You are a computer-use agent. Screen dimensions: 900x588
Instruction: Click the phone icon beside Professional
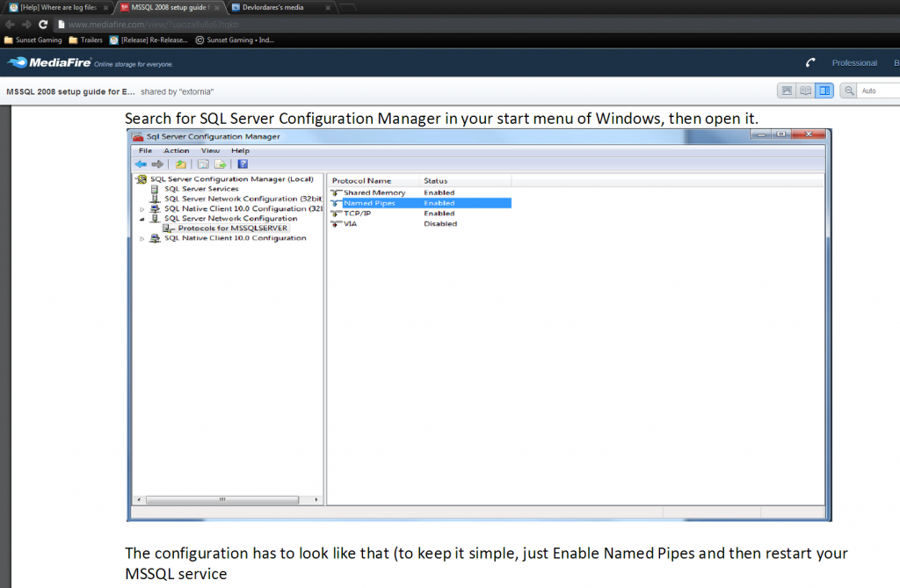pyautogui.click(x=810, y=62)
